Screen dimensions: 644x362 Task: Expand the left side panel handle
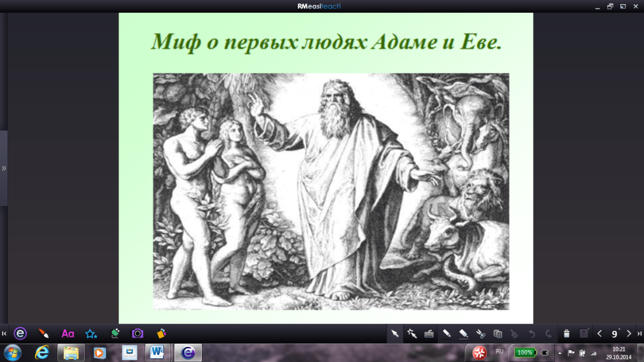4,168
